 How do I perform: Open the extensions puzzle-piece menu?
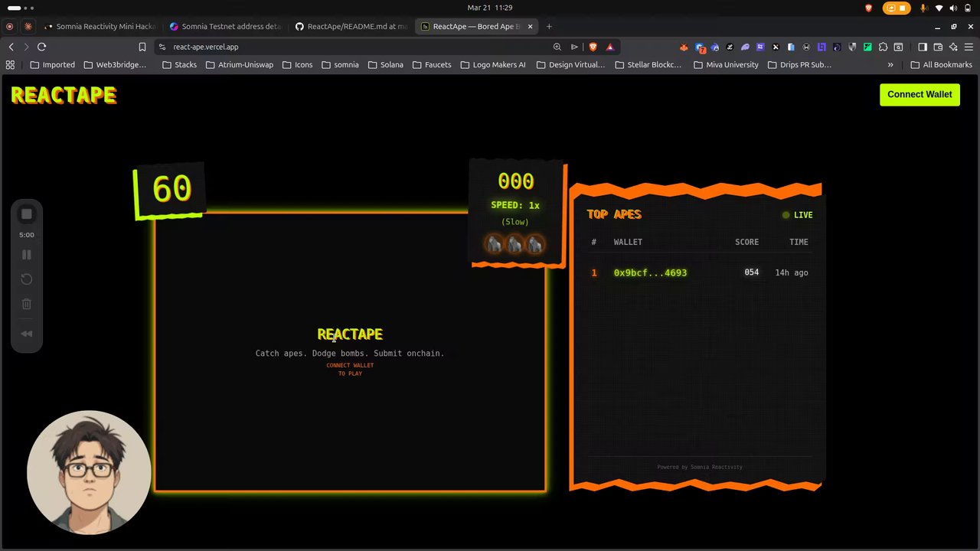883,47
